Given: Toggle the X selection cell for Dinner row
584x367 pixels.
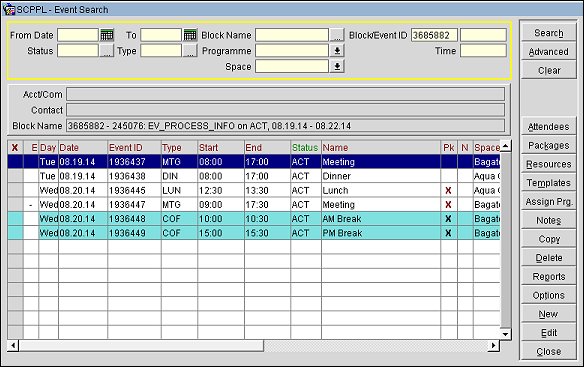Looking at the screenshot, I should point(15,176).
